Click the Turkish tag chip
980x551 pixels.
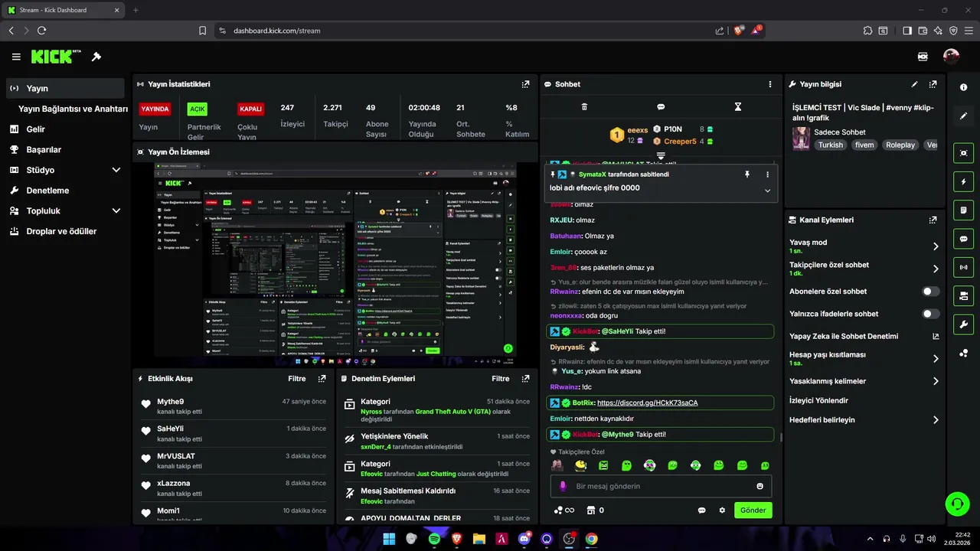coord(831,145)
